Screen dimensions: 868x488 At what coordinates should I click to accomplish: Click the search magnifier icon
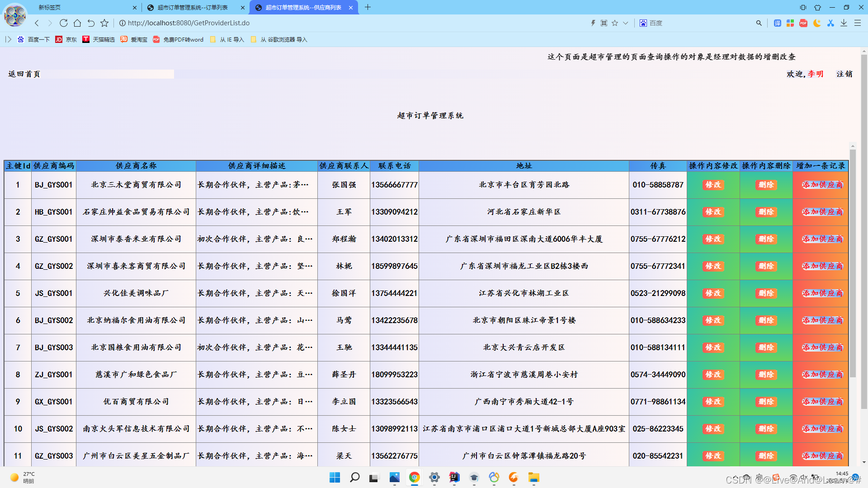(x=759, y=23)
